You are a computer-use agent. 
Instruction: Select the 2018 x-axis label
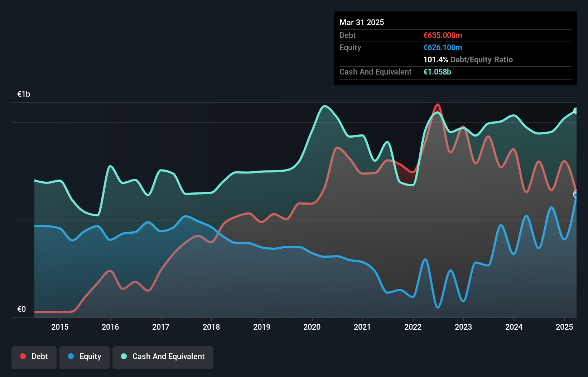(x=211, y=327)
